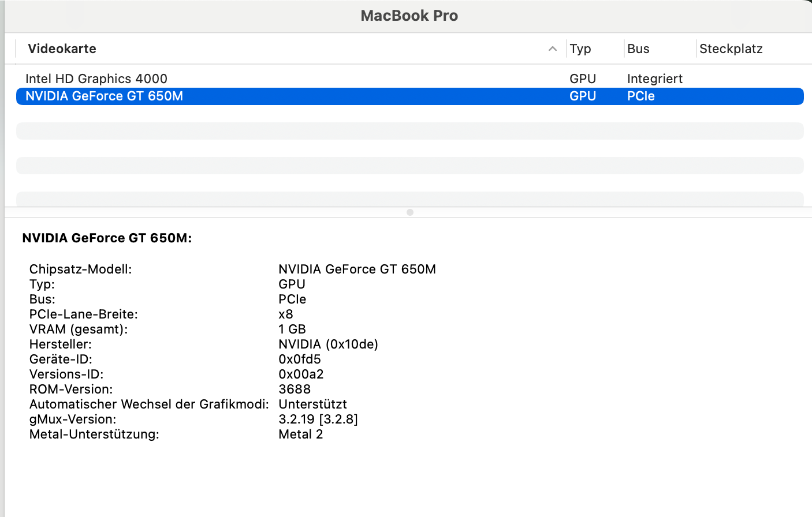Click the GPU cell in the highlighted NVIDIA row
The height and width of the screenshot is (517, 812).
[583, 96]
